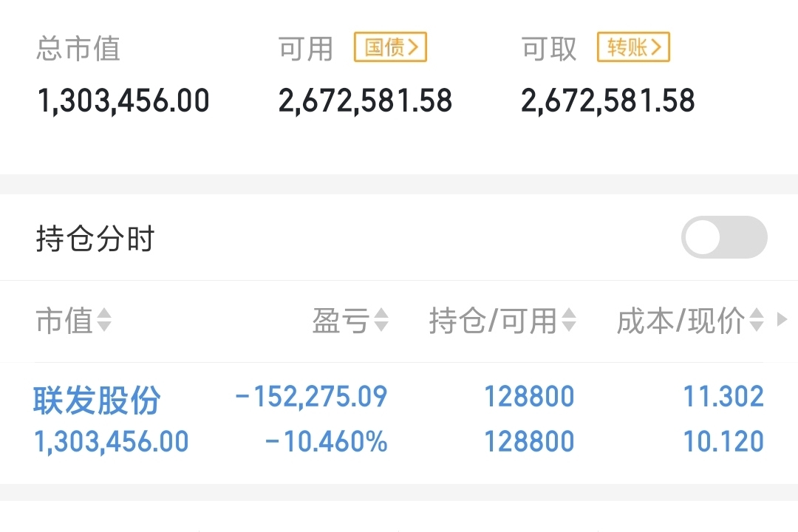Click the right arrow to show more columns
798x532 pixels.
click(x=782, y=320)
